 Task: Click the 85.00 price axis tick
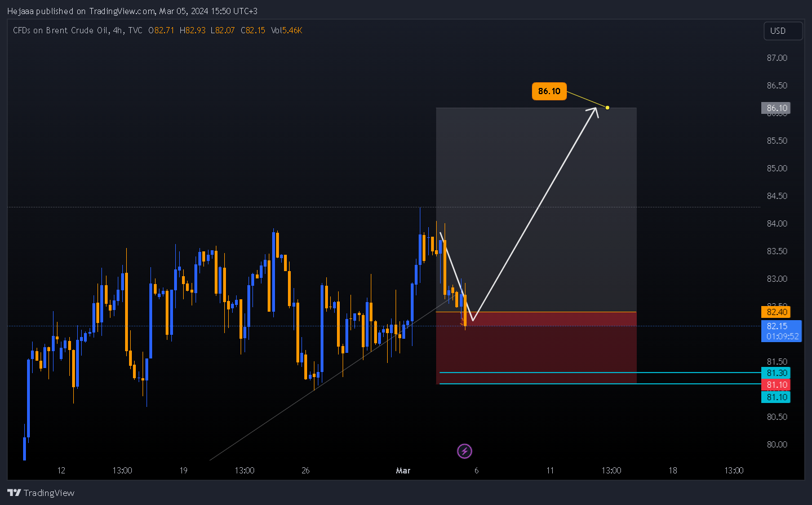(x=777, y=168)
